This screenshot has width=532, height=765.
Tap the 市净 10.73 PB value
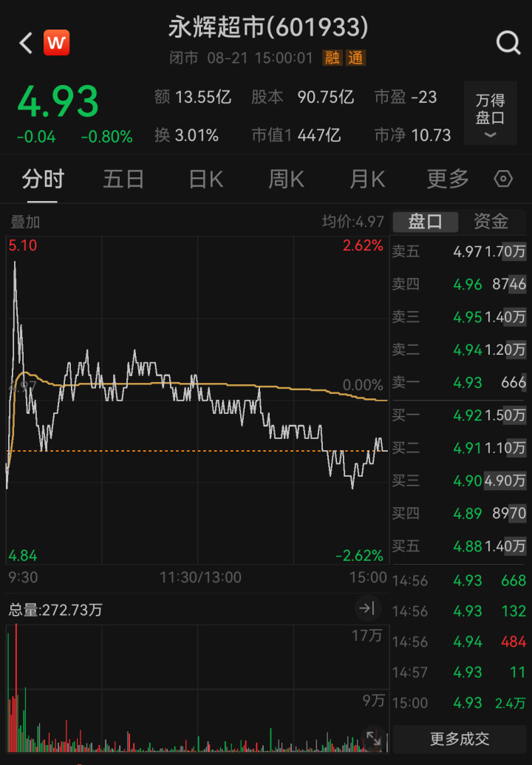pos(412,135)
